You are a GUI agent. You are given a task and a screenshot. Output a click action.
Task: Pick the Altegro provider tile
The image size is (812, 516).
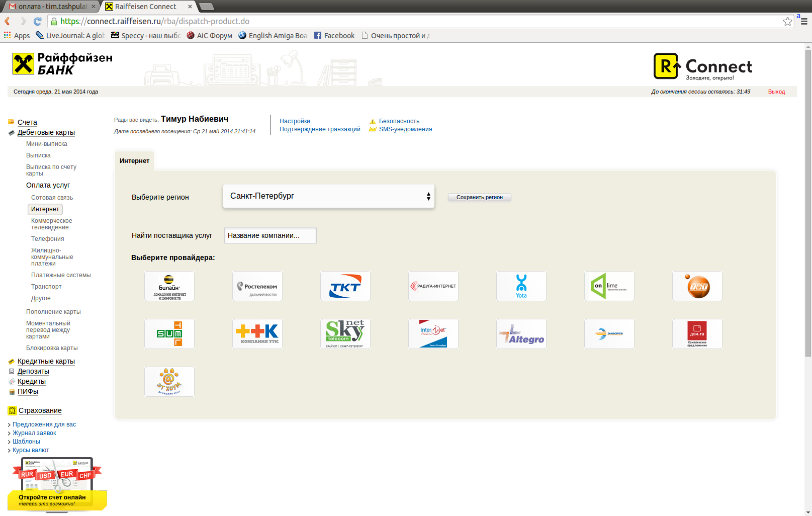click(521, 334)
